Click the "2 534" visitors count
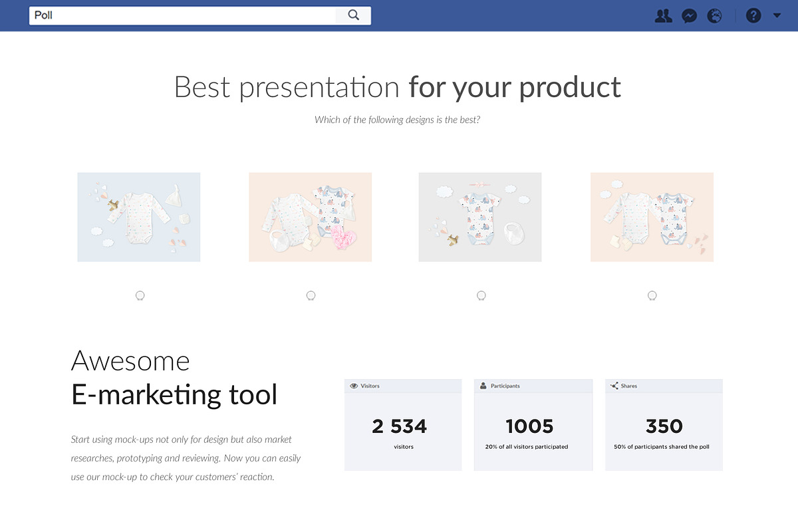 pos(400,426)
